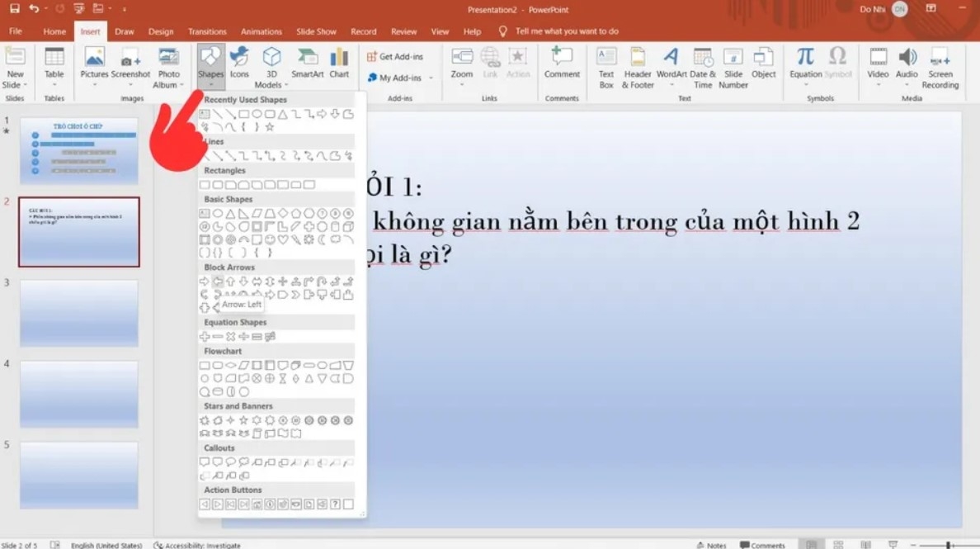
Task: Open Header & Footer settings
Action: [638, 67]
